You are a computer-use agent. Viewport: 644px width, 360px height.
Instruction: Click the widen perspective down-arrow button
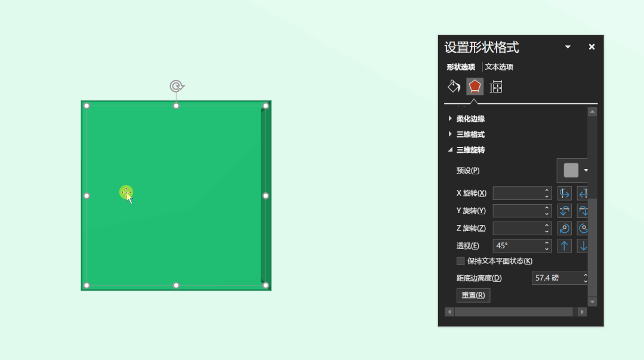click(583, 246)
